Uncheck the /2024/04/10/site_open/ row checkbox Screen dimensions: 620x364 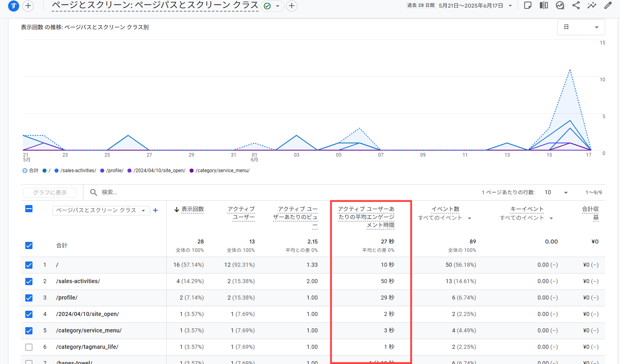pos(29,314)
